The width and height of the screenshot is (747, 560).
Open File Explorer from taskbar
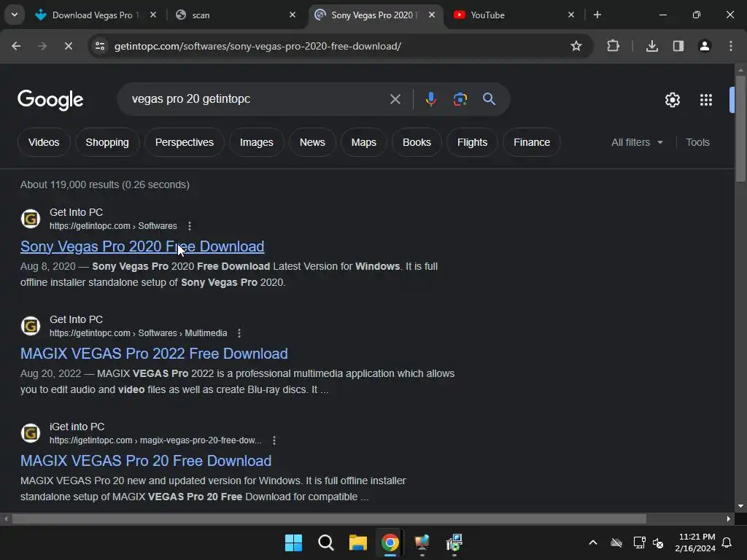[357, 542]
